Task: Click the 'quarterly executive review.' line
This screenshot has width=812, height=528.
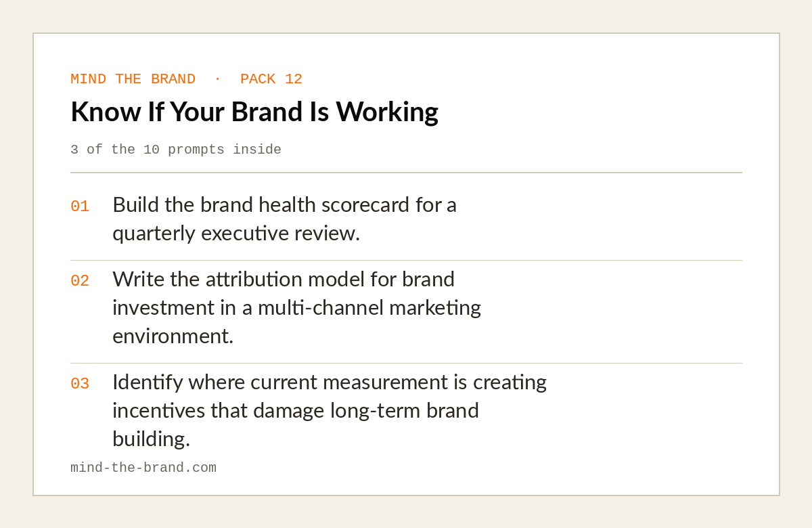Action: tap(236, 233)
